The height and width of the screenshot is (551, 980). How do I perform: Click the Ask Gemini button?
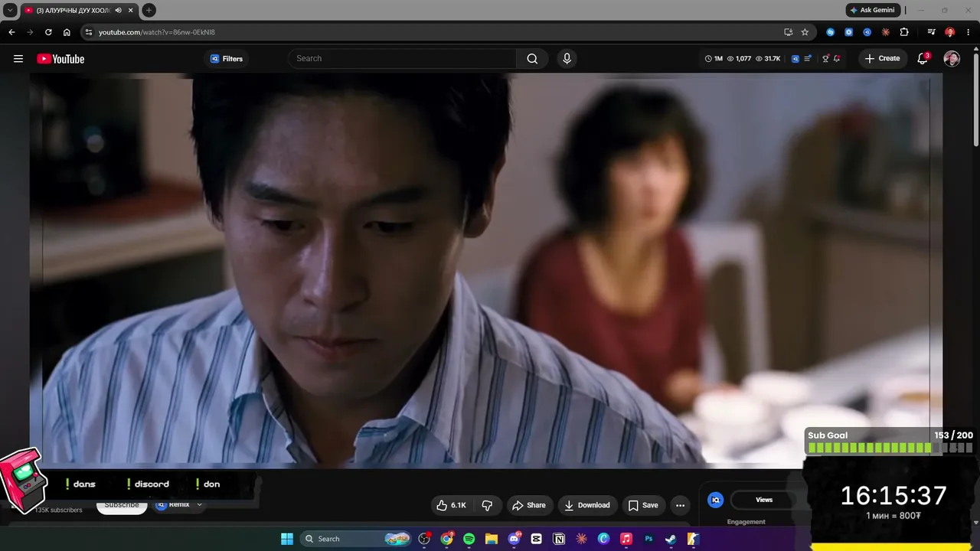coord(873,10)
